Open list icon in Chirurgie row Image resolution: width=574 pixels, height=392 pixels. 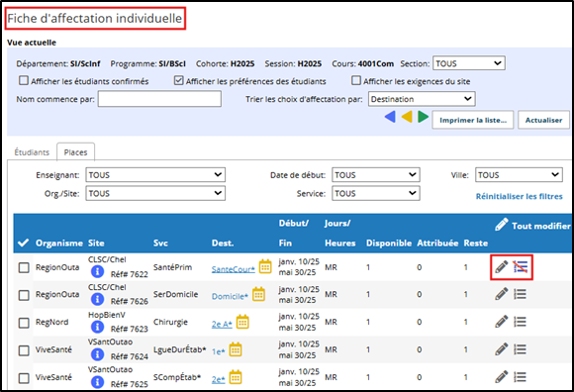click(520, 322)
